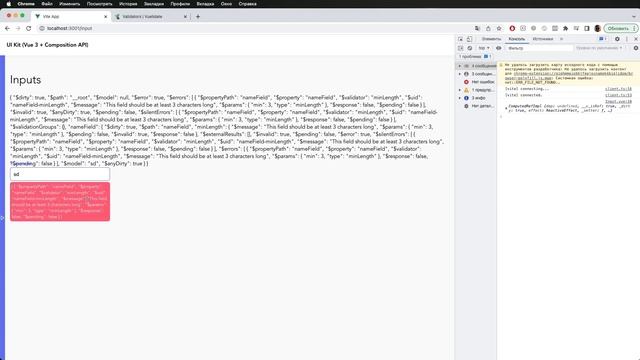Open DevTools issues counter badge
The width and height of the screenshot is (640, 360).
click(603, 39)
